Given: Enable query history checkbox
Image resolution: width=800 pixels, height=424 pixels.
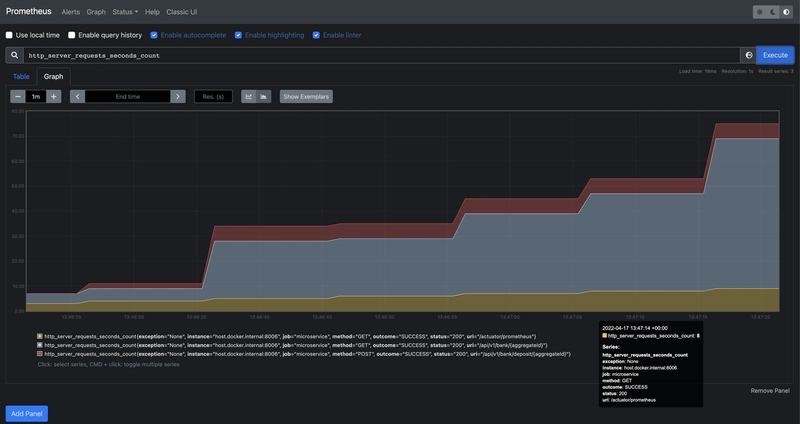Looking at the screenshot, I should [72, 35].
